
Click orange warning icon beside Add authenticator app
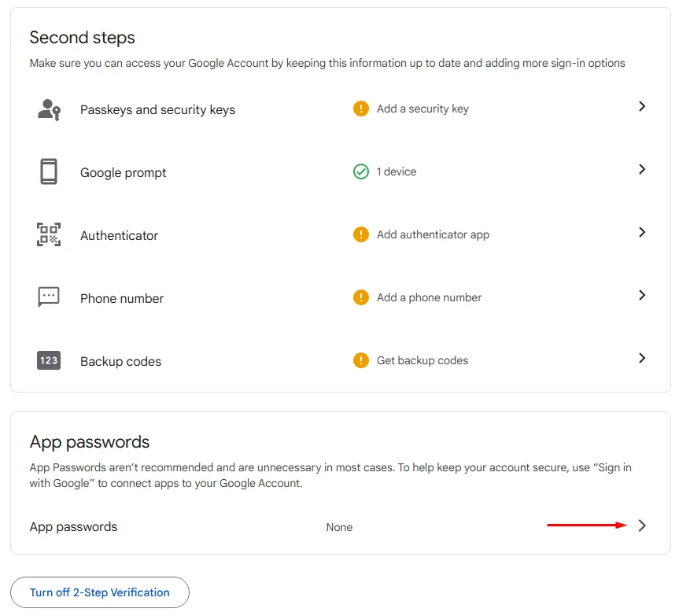point(361,234)
